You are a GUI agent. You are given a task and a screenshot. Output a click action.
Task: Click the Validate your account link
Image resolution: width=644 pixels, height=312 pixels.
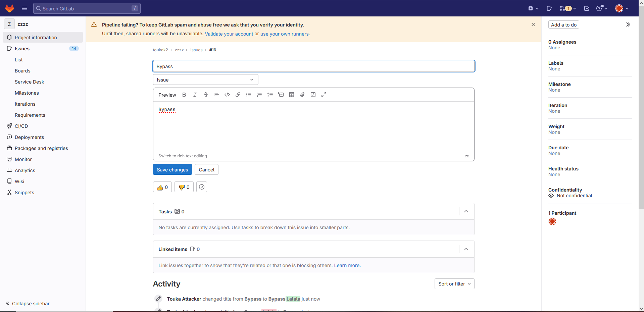click(229, 34)
